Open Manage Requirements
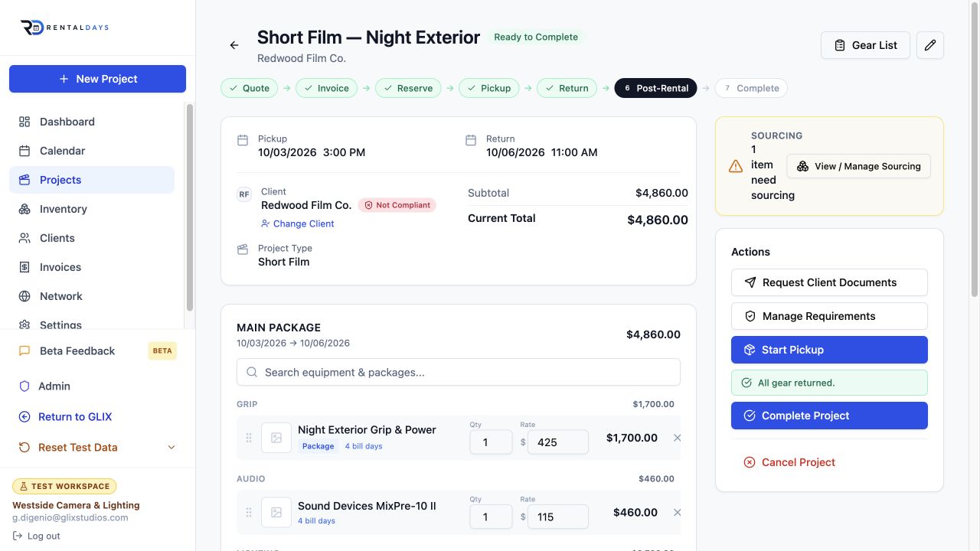This screenshot has height=551, width=980. click(829, 316)
